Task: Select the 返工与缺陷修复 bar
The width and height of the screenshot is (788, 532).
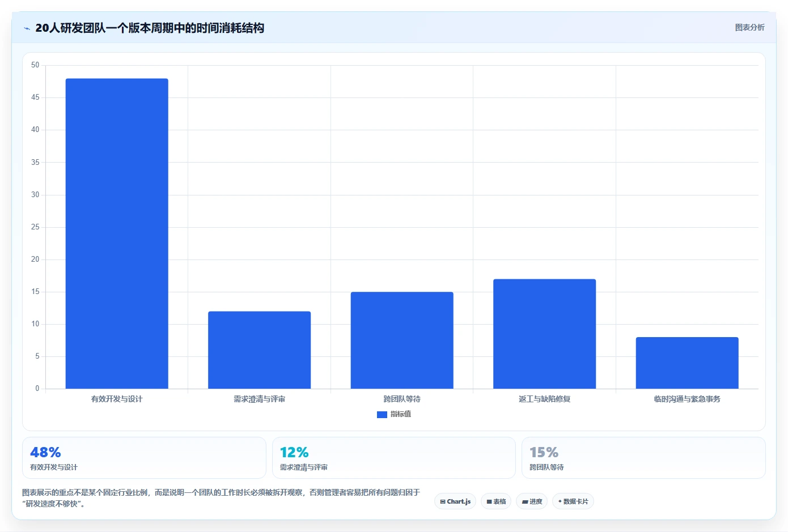Action: point(545,334)
